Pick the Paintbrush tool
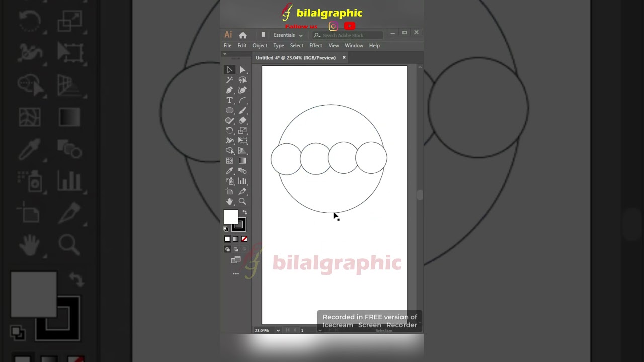 click(243, 110)
